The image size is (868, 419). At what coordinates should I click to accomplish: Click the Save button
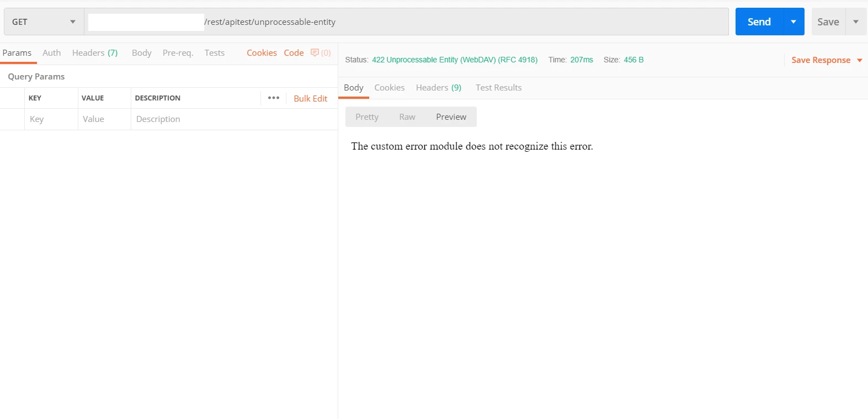click(x=828, y=22)
